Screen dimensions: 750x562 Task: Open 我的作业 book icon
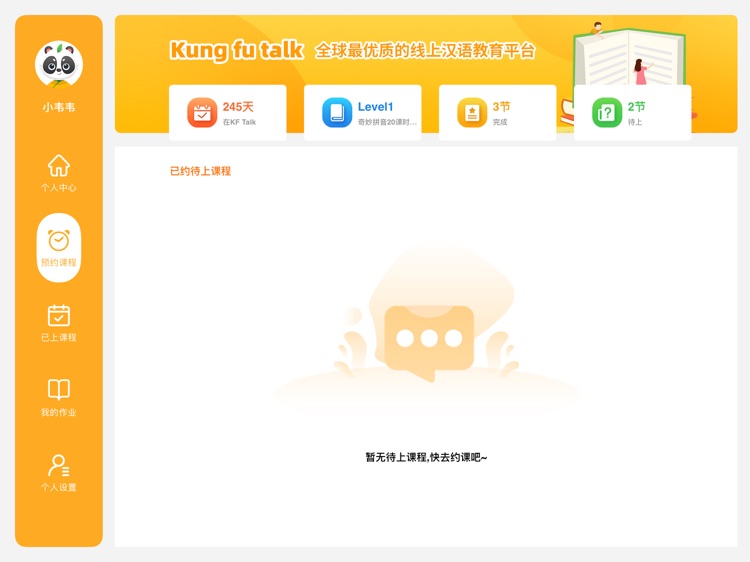point(59,390)
